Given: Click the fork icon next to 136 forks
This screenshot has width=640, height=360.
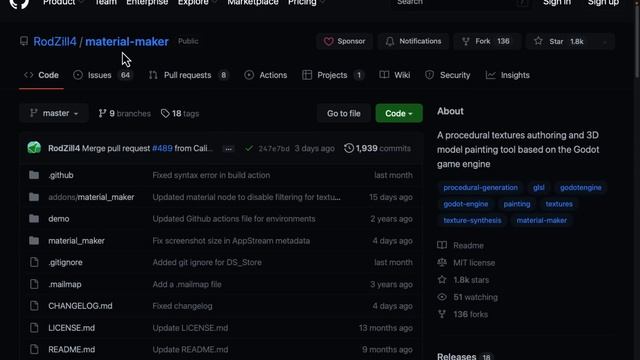Looking at the screenshot, I should pyautogui.click(x=442, y=314).
